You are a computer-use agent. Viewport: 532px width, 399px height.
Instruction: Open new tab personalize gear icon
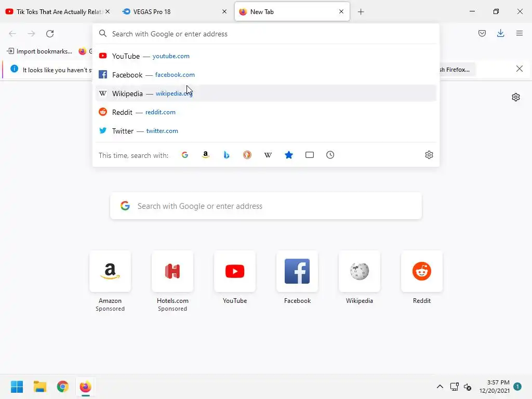pyautogui.click(x=516, y=97)
